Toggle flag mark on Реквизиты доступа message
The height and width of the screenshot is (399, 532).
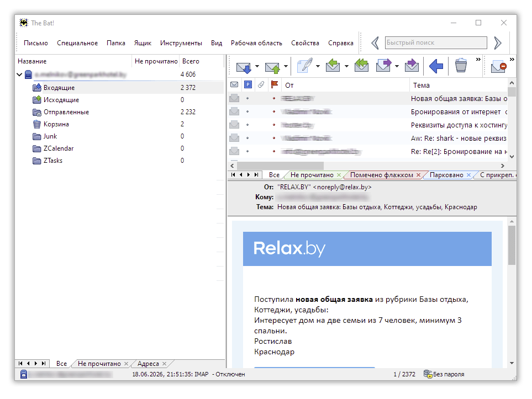click(x=274, y=125)
